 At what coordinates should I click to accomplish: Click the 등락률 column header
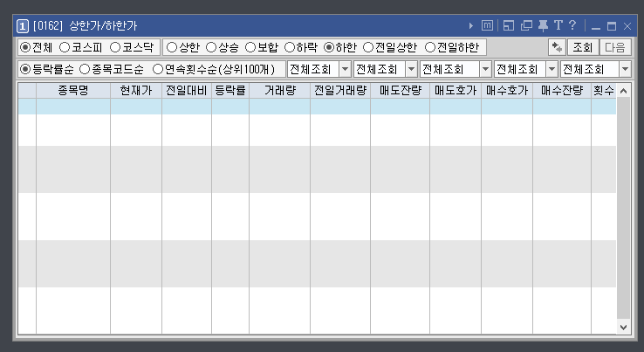230,91
